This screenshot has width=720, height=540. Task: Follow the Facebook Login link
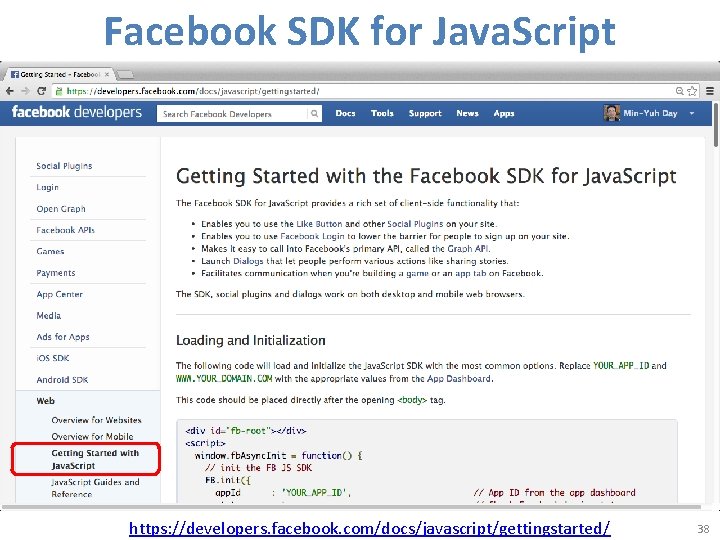click(312, 236)
